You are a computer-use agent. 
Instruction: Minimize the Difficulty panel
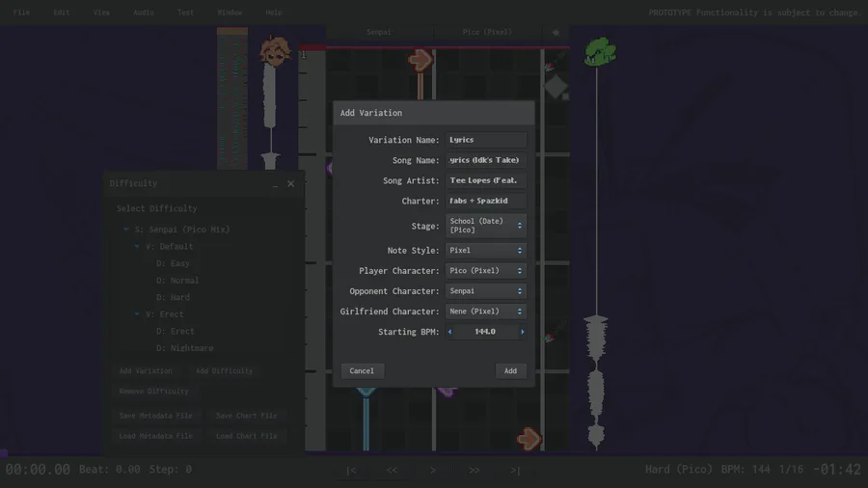[x=275, y=184]
